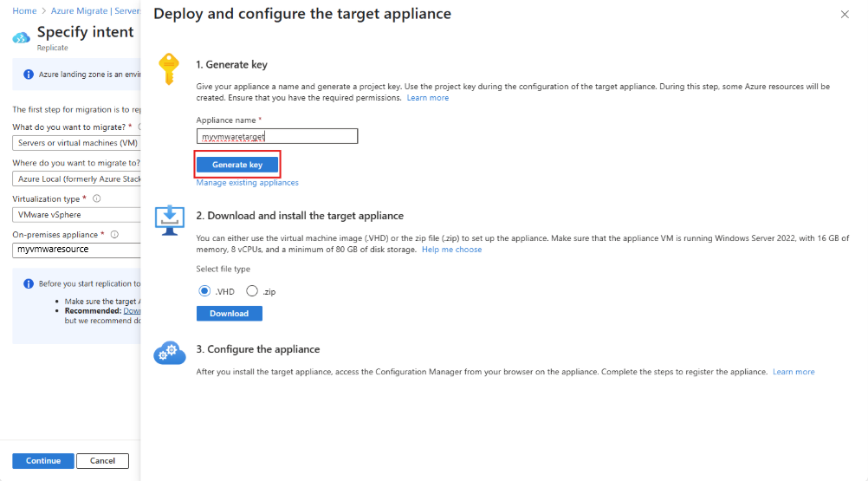Go to Home breadcrumb
This screenshot has width=868, height=481.
(24, 10)
